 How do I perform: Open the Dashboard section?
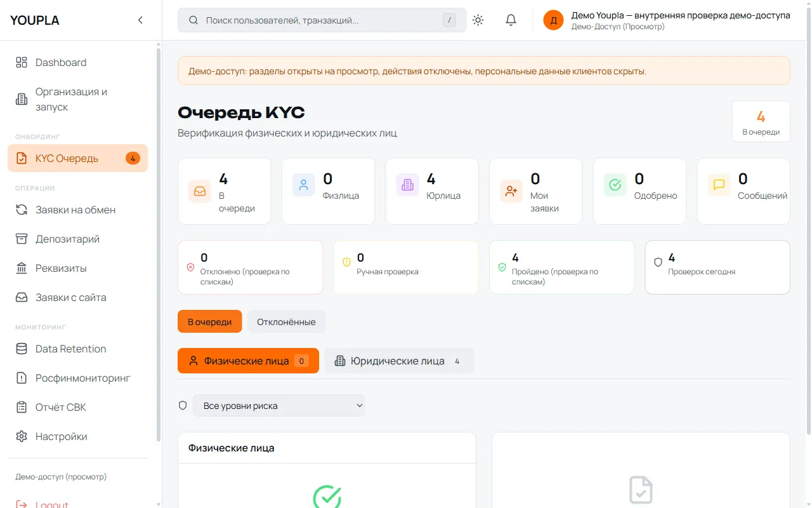[x=77, y=62]
